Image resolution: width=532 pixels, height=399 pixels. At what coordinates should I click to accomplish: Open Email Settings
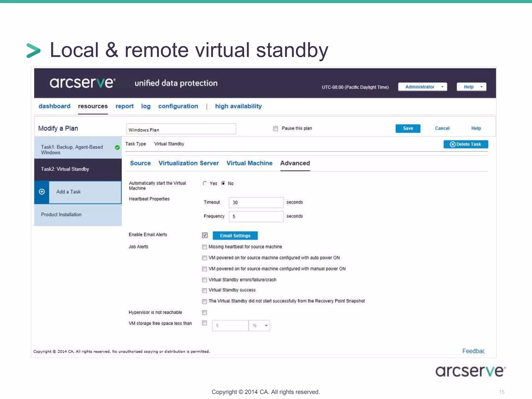point(235,236)
